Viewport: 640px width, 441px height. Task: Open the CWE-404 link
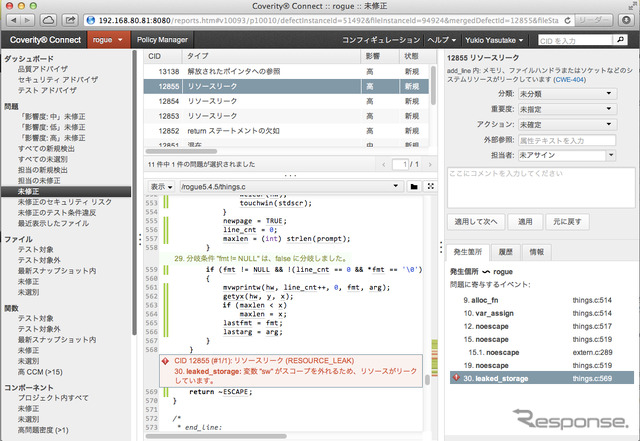point(570,80)
